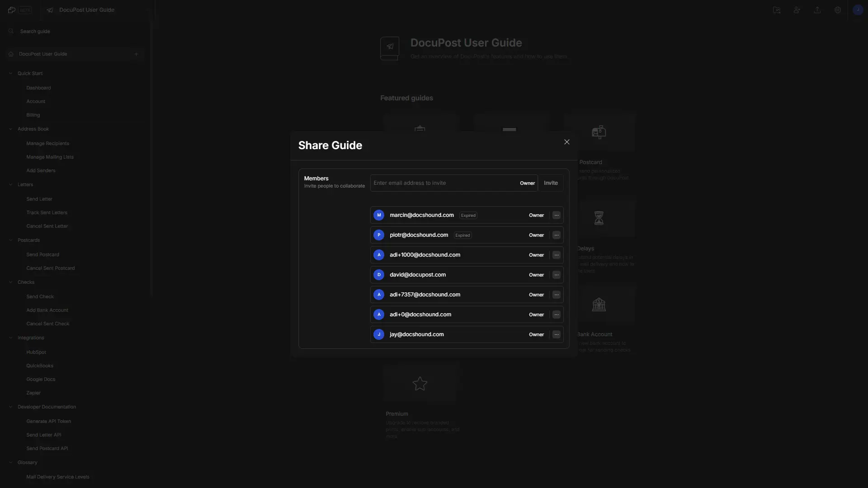This screenshot has height=488, width=868.
Task: Select Send Check from sidebar
Action: point(40,296)
